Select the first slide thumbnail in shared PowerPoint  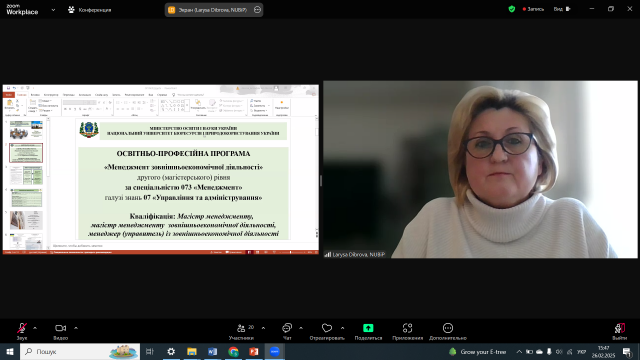pos(26,130)
